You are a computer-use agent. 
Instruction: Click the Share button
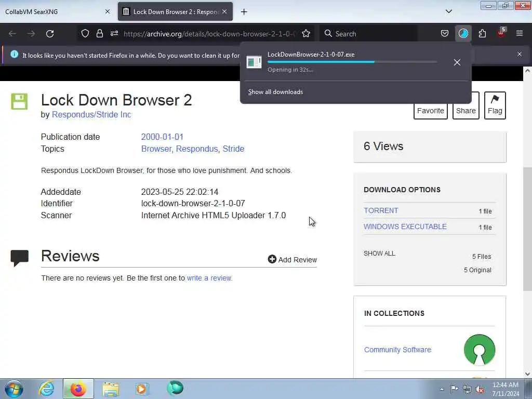pos(466,106)
